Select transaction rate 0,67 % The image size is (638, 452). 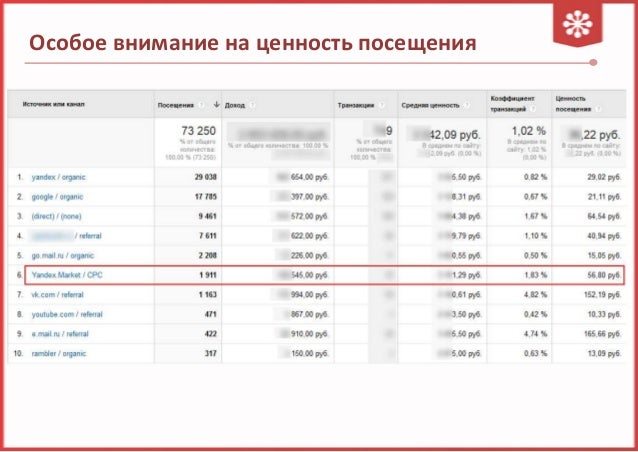pos(535,197)
